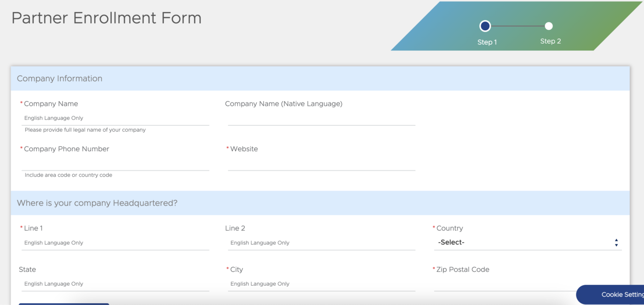Image resolution: width=644 pixels, height=305 pixels.
Task: Focus the Line 1 address field
Action: [x=115, y=243]
